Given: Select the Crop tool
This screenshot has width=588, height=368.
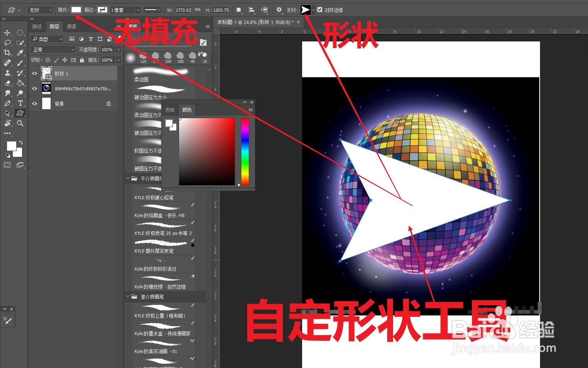Looking at the screenshot, I should tap(7, 53).
